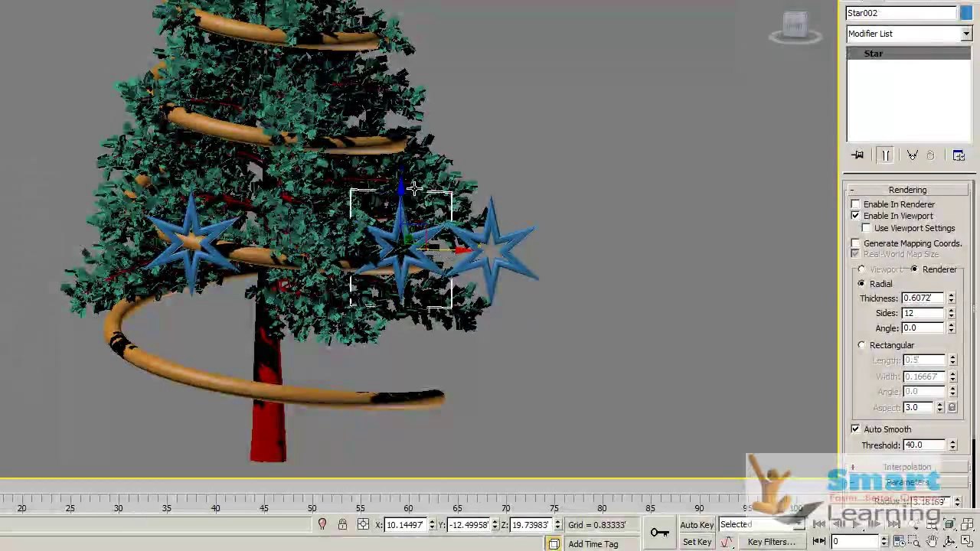
Task: Toggle the Auto Smooth checkbox
Action: click(855, 429)
